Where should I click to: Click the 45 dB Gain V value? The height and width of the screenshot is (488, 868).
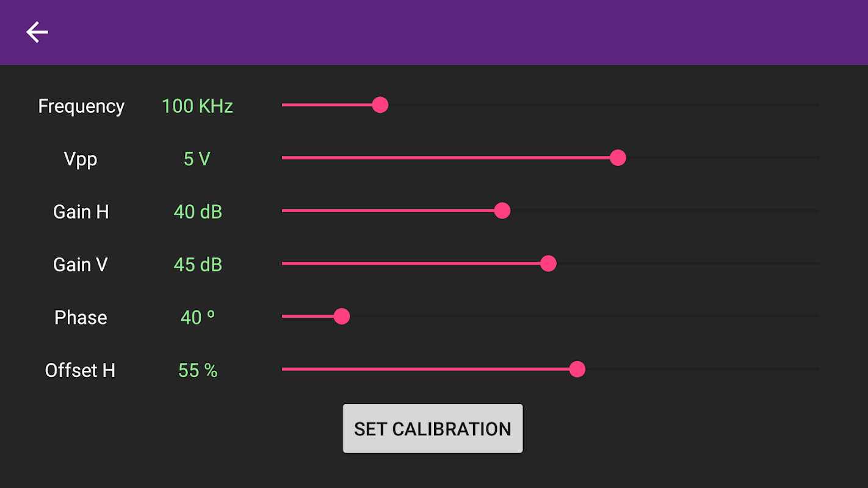point(198,265)
